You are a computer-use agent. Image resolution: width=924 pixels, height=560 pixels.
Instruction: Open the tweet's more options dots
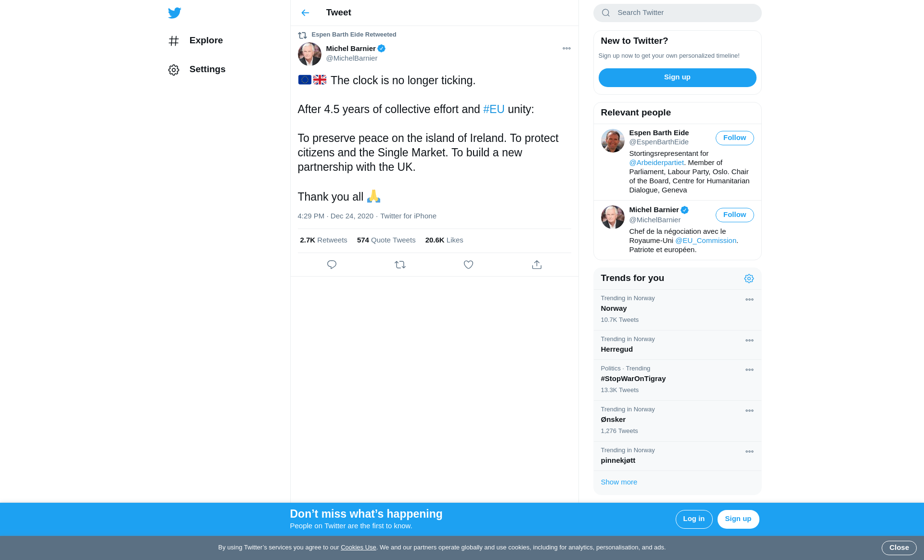click(x=566, y=49)
